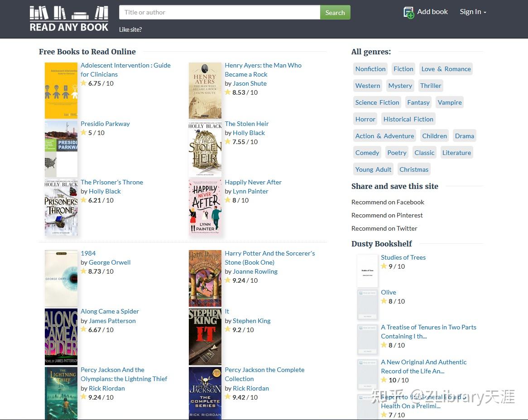Focus the Title or author search field
This screenshot has width=528, height=420.
tap(220, 13)
